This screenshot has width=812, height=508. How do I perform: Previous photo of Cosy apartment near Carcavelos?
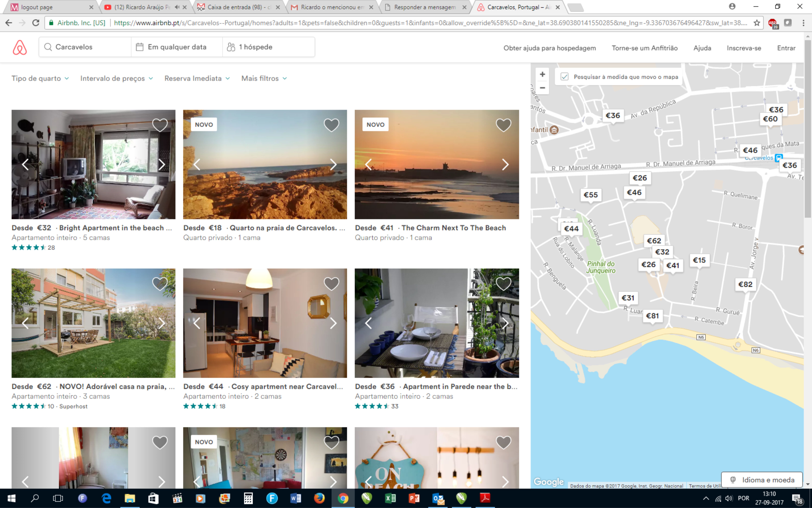[197, 323]
